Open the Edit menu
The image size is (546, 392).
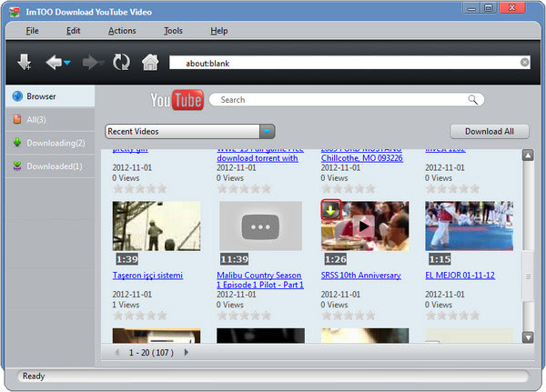tap(73, 31)
